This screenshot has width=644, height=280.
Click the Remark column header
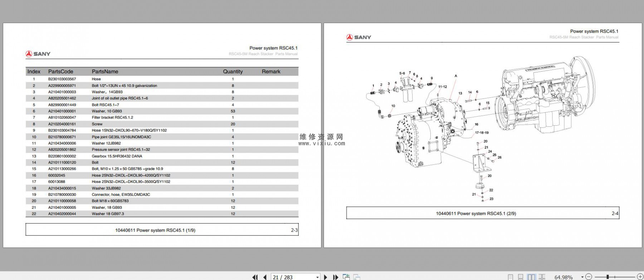pos(271,72)
